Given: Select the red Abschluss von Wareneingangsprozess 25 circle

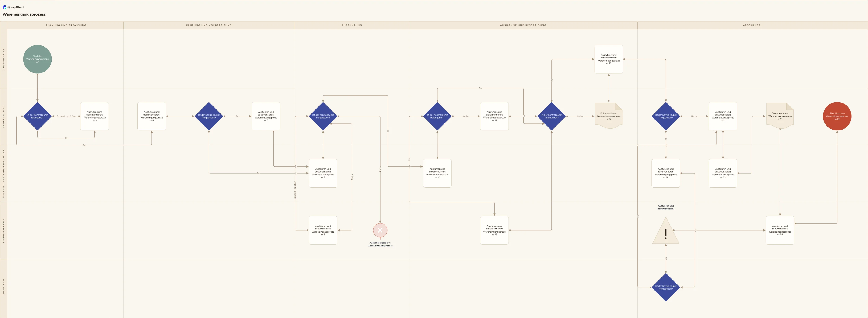Looking at the screenshot, I should (x=837, y=116).
